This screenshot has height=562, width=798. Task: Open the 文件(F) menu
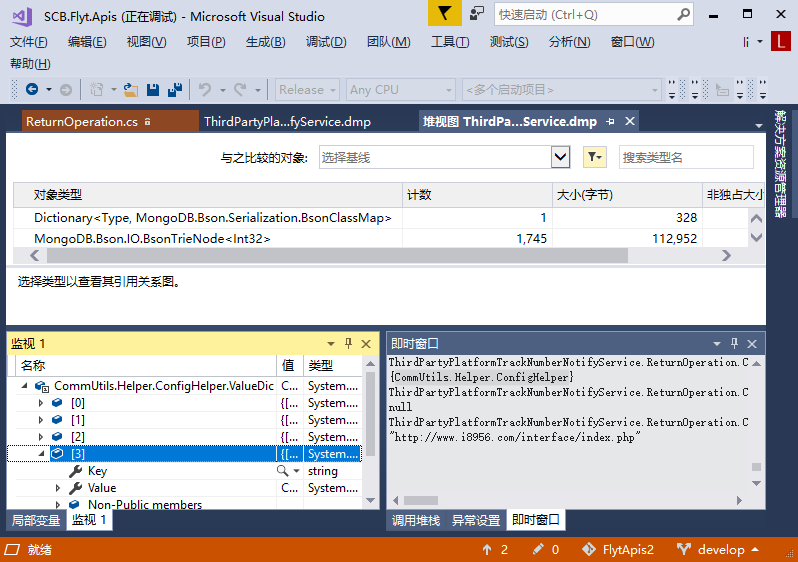click(28, 42)
